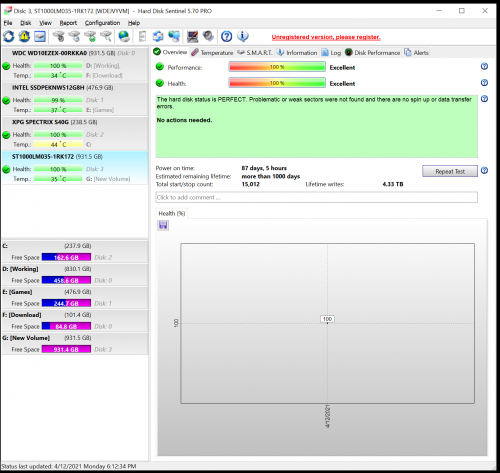Click green check icon of INTEL SSDPEKNW512G8H
Image resolution: width=500 pixels, height=473 pixels.
coord(6,100)
